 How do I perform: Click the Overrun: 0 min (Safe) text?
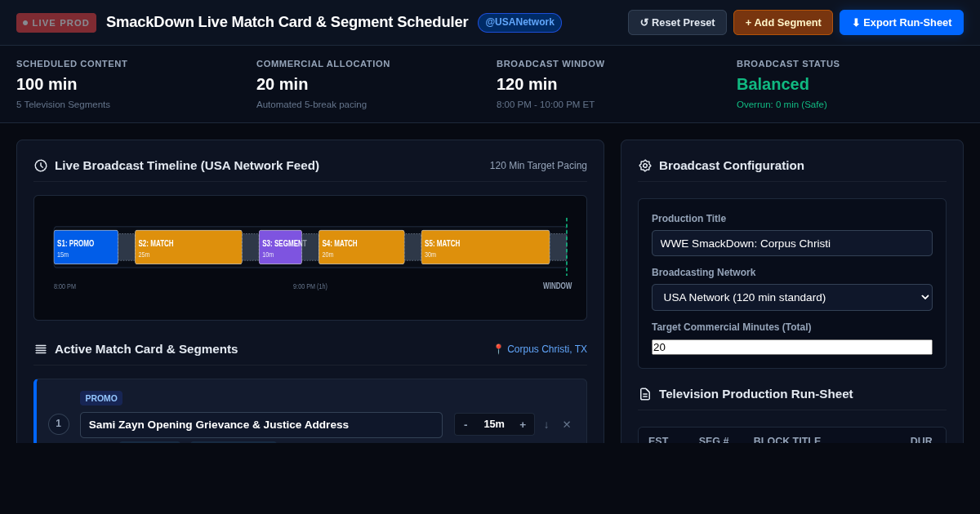click(782, 104)
